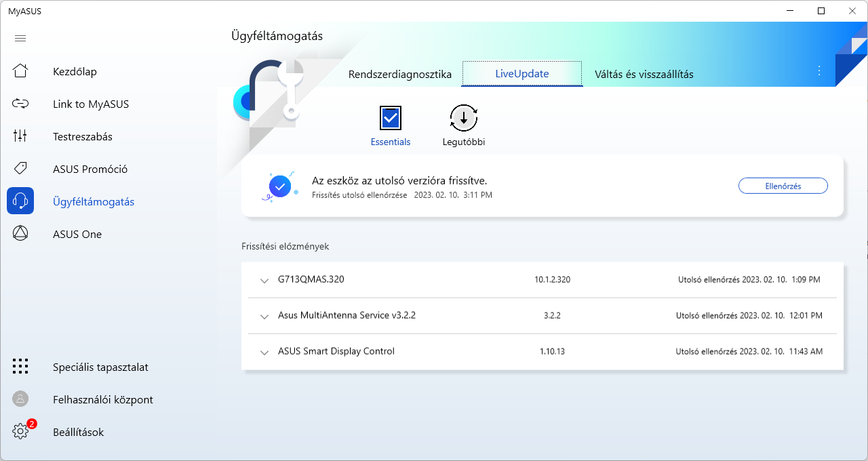Open ASUS One section
Viewport: 868px width, 461px height.
coord(77,234)
